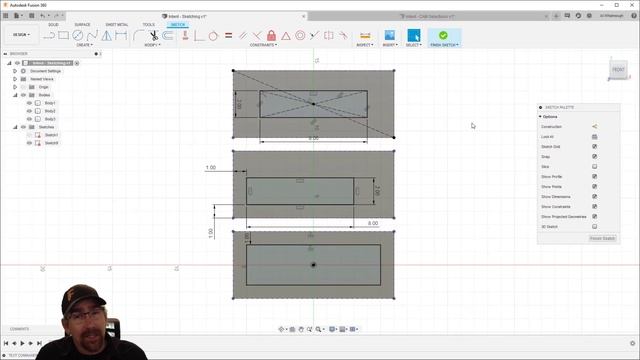640x360 pixels.
Task: Select the Sketch Dimension tool
Action: point(121,36)
